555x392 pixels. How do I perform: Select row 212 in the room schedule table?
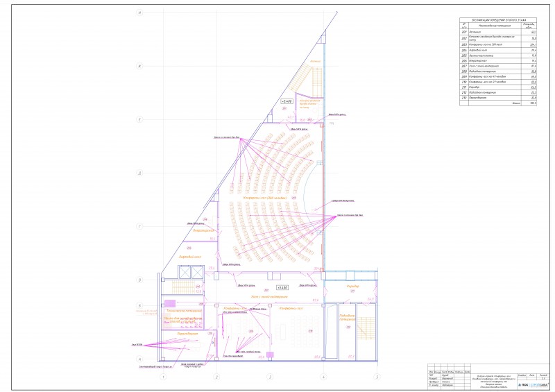point(498,92)
